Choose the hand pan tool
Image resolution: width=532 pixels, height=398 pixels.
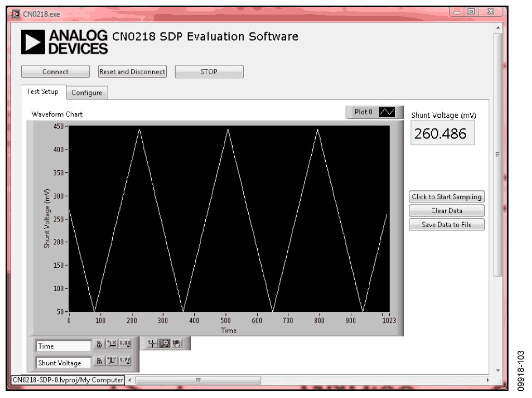176,344
